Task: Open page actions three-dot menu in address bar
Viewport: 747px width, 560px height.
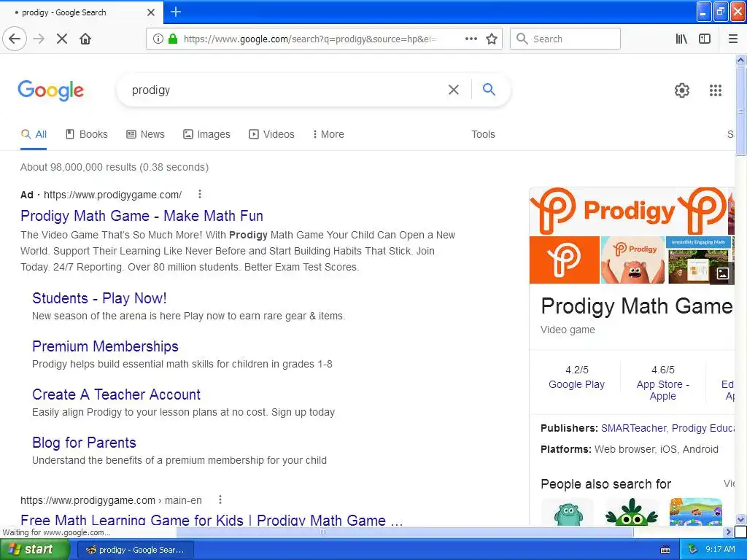Action: click(471, 39)
